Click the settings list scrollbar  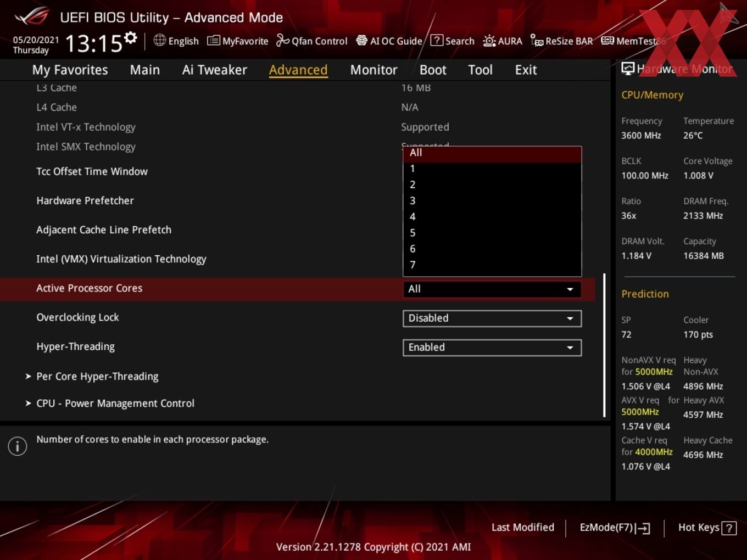[x=604, y=345]
